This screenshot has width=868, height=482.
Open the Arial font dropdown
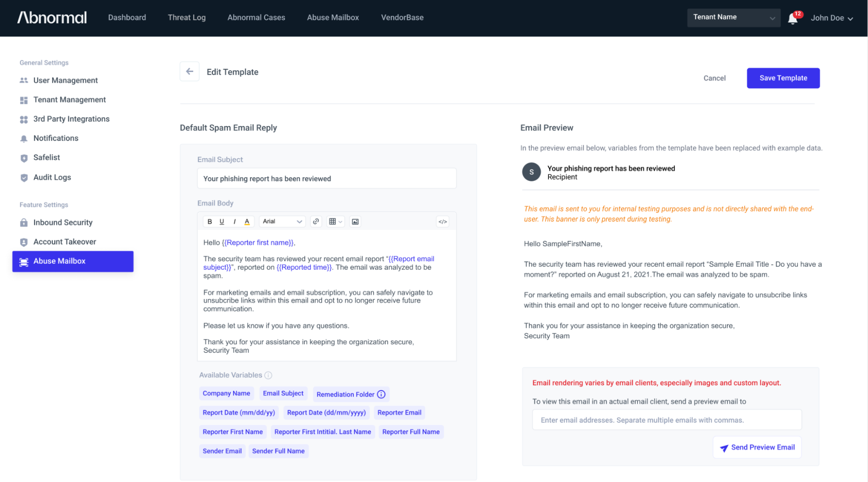tap(282, 222)
